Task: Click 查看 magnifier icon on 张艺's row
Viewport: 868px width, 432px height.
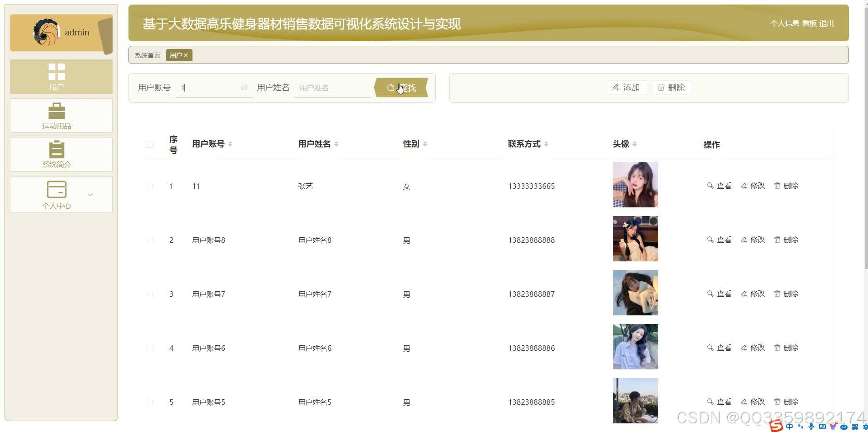Action: coord(719,186)
